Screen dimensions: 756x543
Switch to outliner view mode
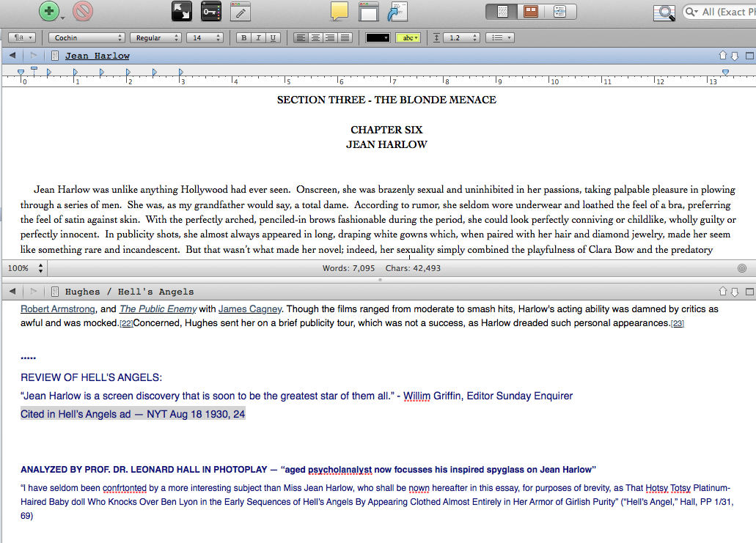(560, 12)
